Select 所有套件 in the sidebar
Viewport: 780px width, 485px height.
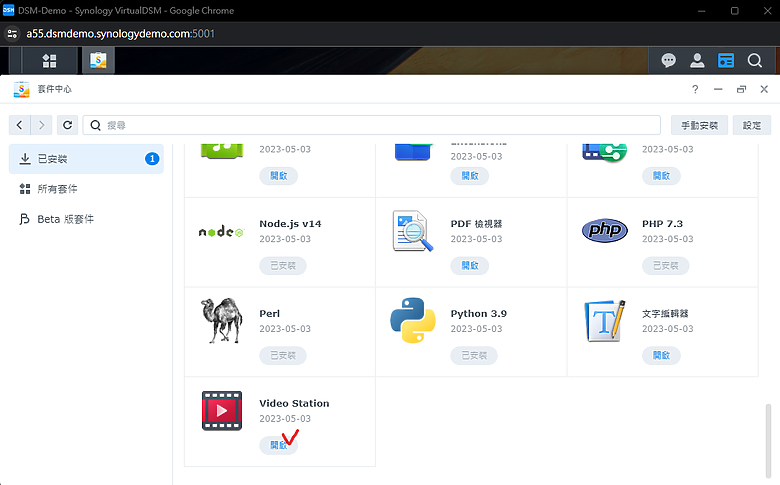[86, 189]
